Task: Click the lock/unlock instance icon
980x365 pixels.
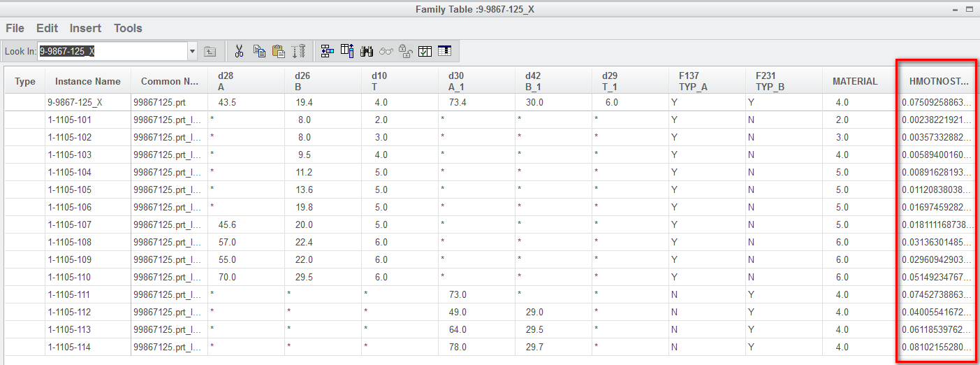Action: [x=406, y=51]
